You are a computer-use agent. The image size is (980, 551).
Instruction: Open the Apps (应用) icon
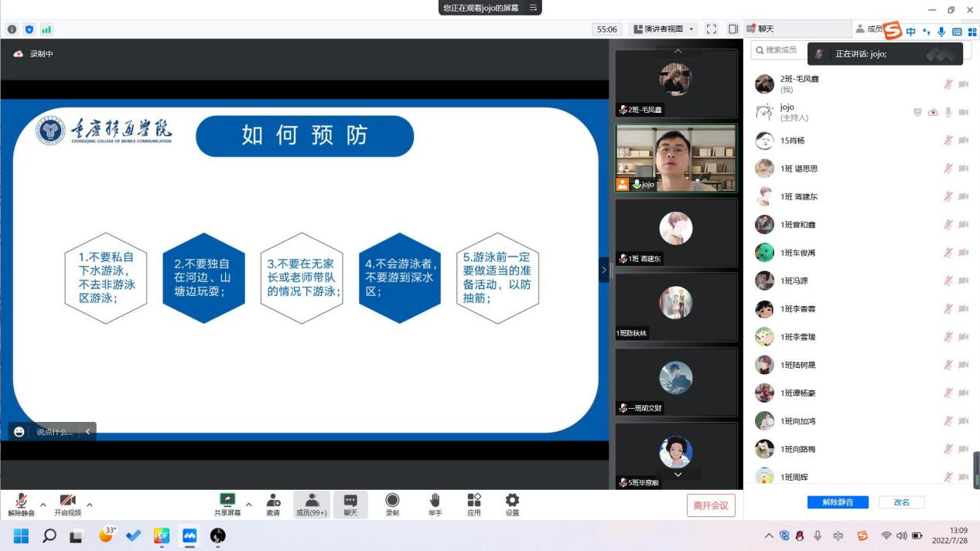pos(474,501)
